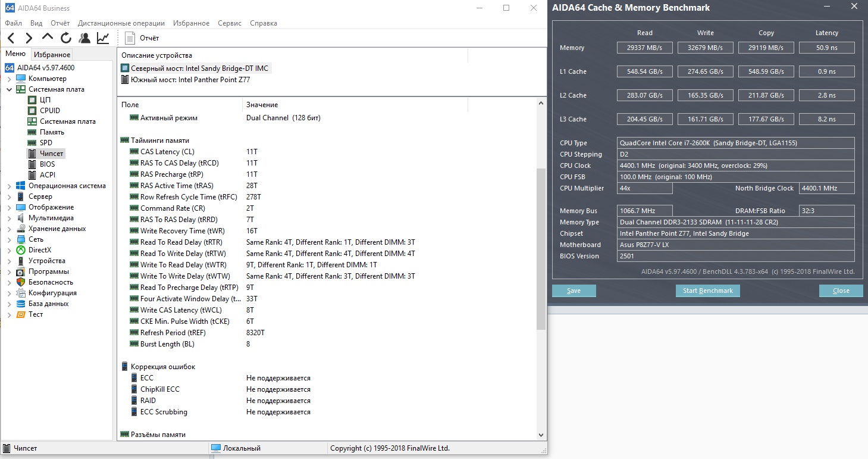The width and height of the screenshot is (868, 459).
Task: Switch to the Меню tab
Action: tap(15, 54)
